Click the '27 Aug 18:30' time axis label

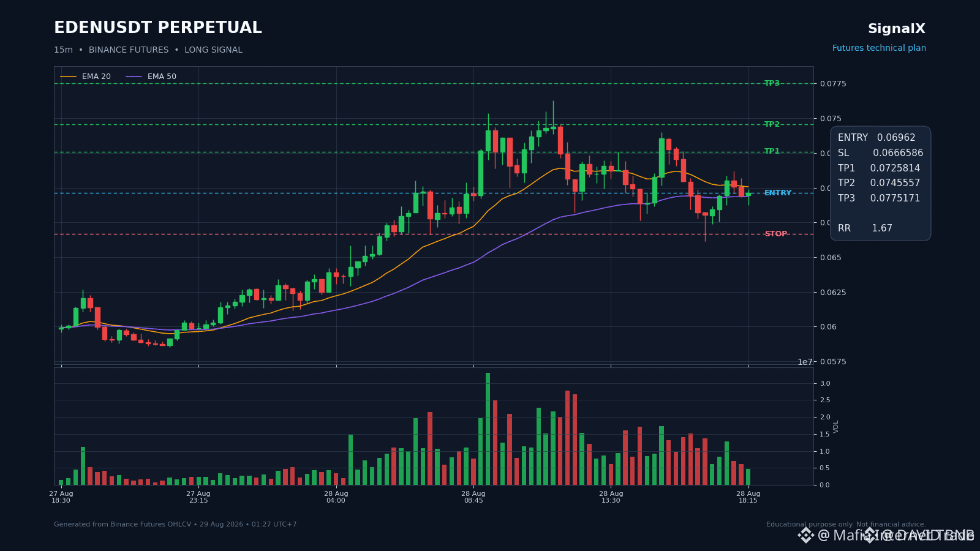pyautogui.click(x=61, y=497)
